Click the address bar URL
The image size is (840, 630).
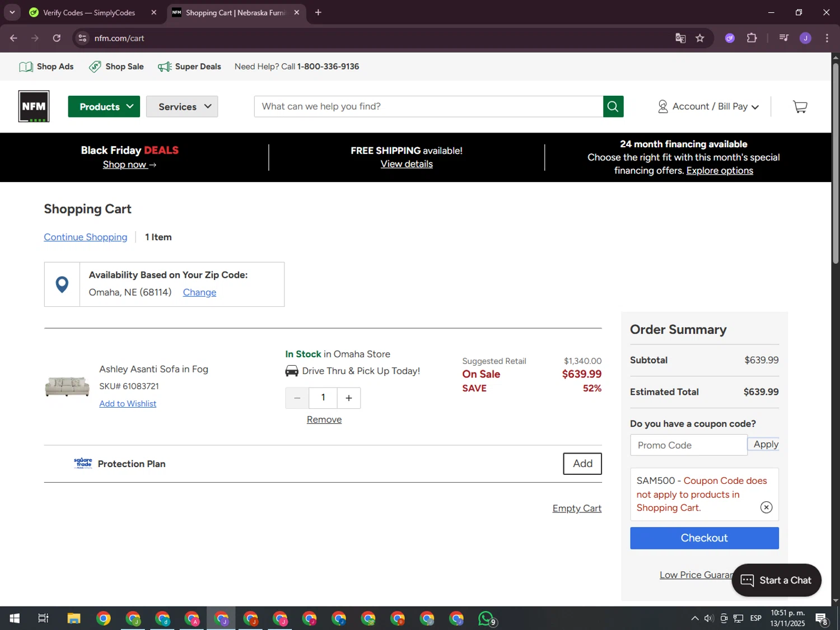119,38
